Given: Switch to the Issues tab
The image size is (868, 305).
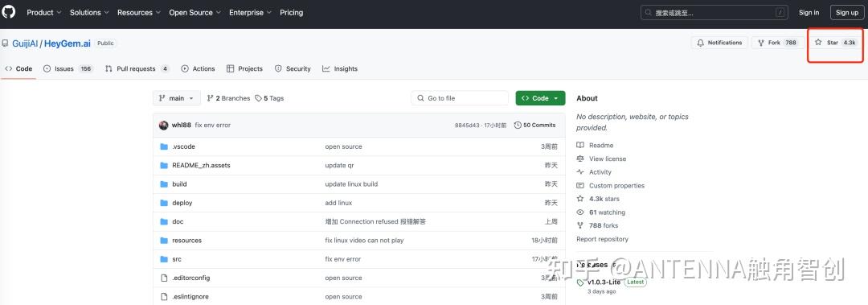Looking at the screenshot, I should 68,68.
